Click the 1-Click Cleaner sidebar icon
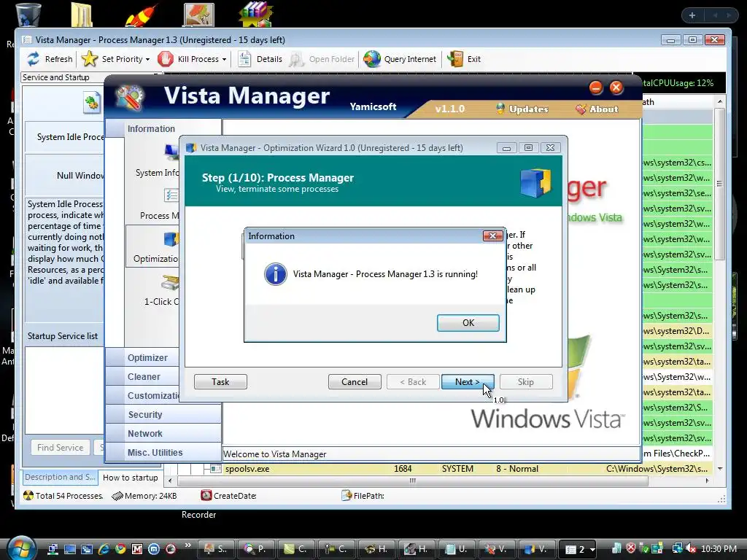 pos(170,282)
